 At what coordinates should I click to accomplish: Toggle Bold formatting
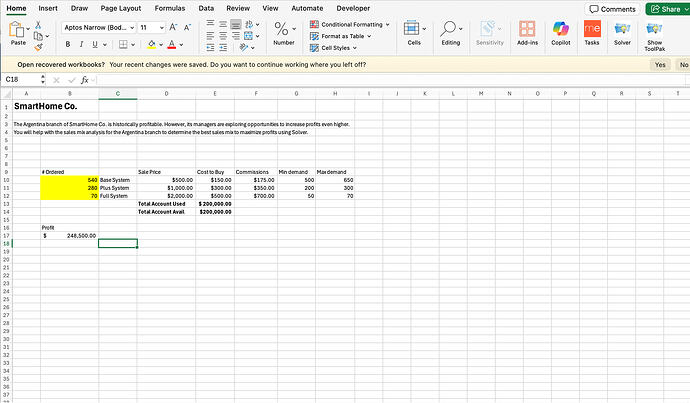point(68,44)
